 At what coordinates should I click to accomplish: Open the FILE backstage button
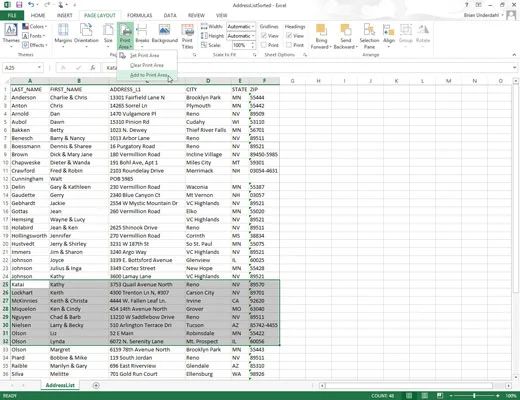12,15
